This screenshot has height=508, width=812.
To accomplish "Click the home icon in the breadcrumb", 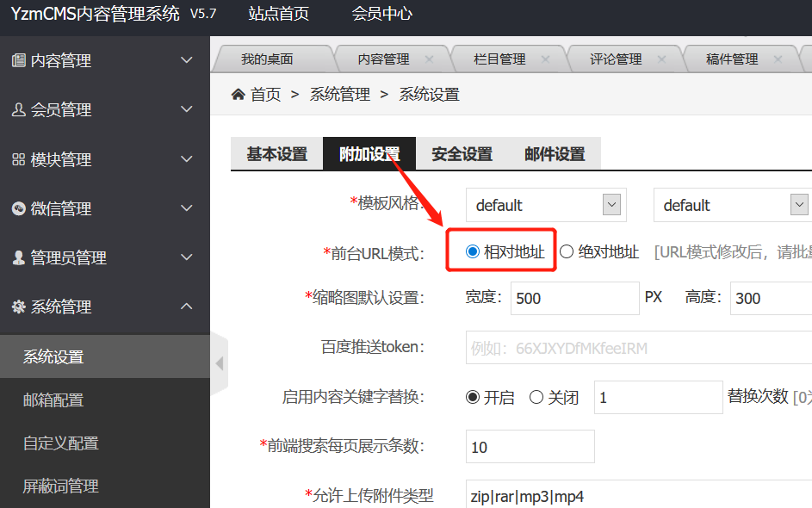I will pyautogui.click(x=239, y=95).
